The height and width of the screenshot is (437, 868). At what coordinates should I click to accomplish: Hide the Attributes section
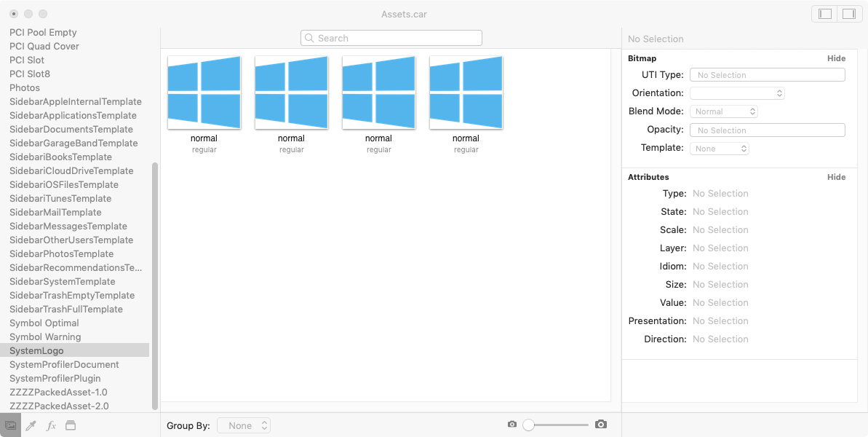pos(837,177)
